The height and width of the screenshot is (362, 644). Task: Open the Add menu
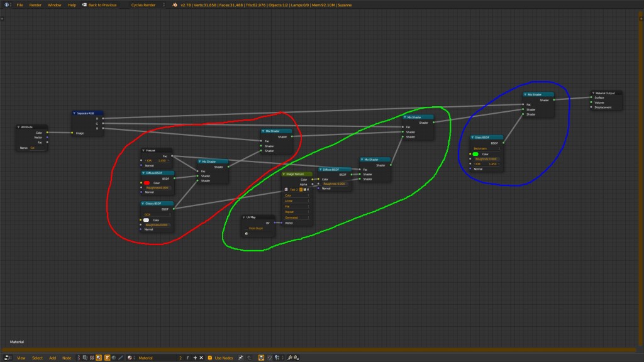coord(53,356)
